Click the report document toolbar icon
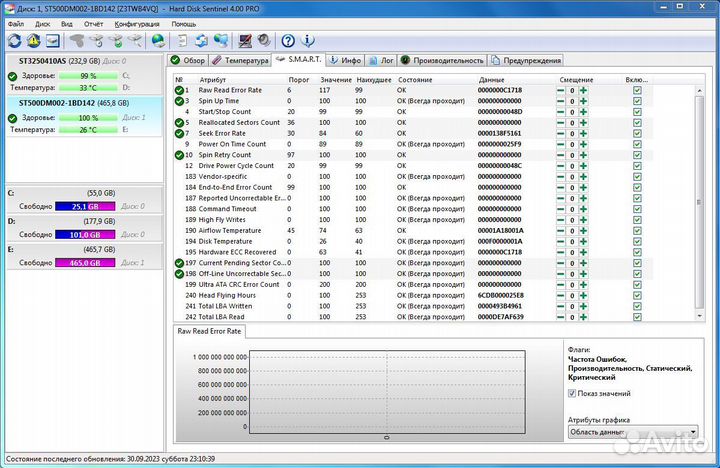 coord(182,41)
